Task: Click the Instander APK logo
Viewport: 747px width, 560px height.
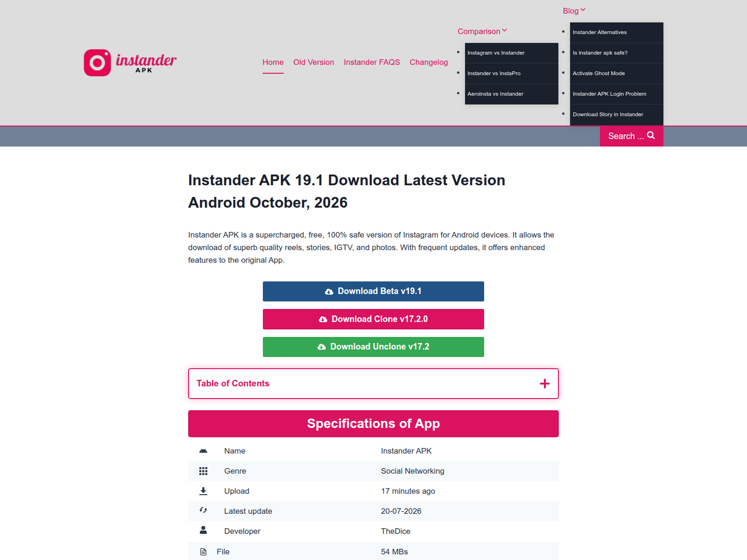Action: click(x=130, y=63)
